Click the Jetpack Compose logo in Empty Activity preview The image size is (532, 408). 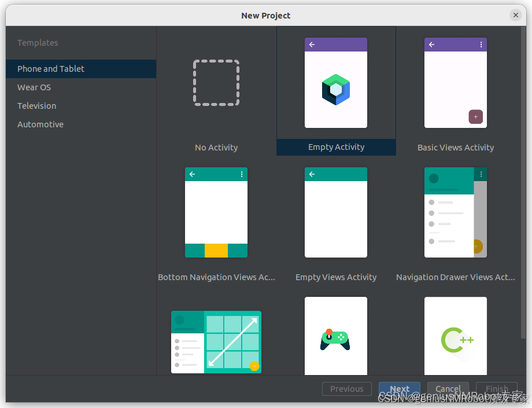[x=336, y=88]
